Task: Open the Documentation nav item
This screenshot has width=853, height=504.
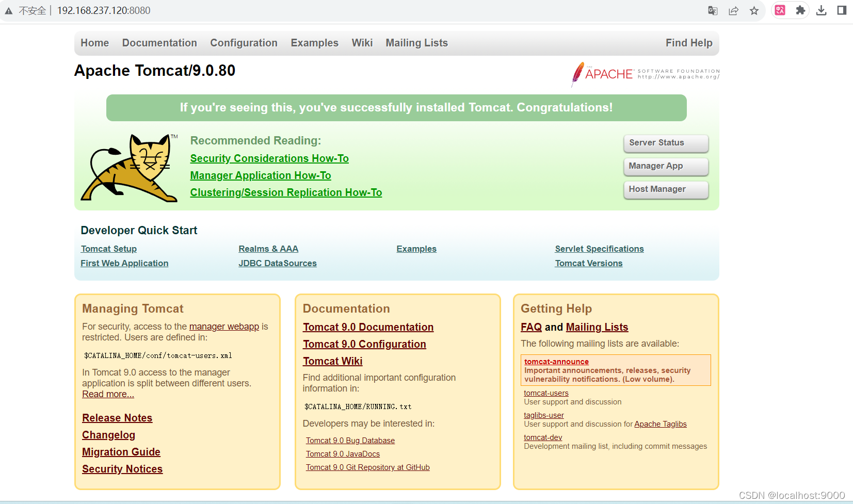Action: [x=159, y=43]
